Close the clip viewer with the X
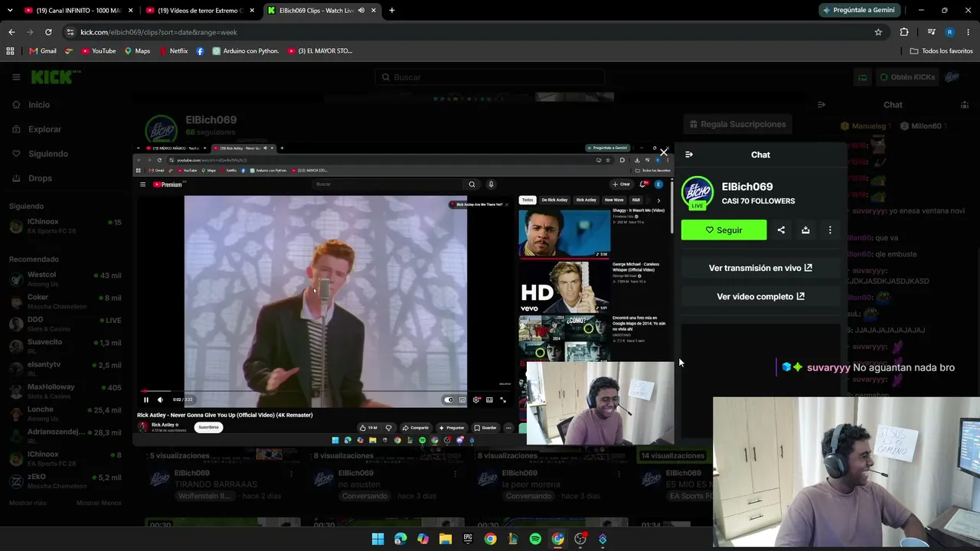 tap(664, 152)
